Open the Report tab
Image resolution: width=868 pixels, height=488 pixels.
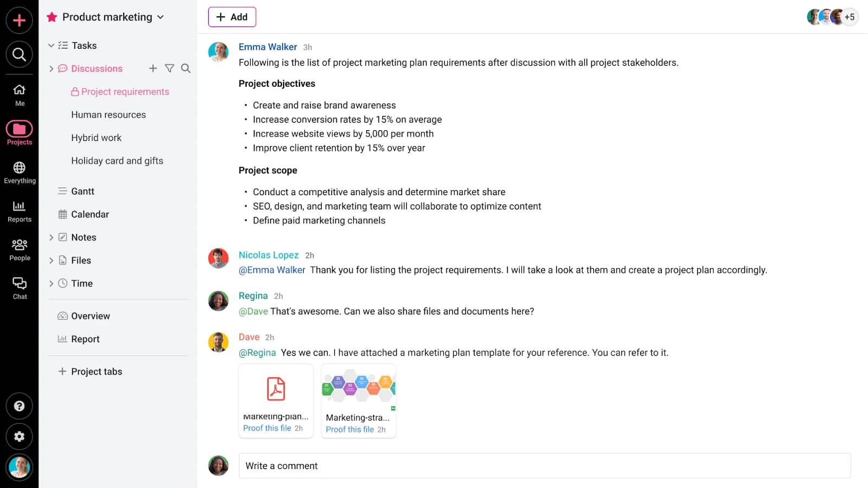85,338
